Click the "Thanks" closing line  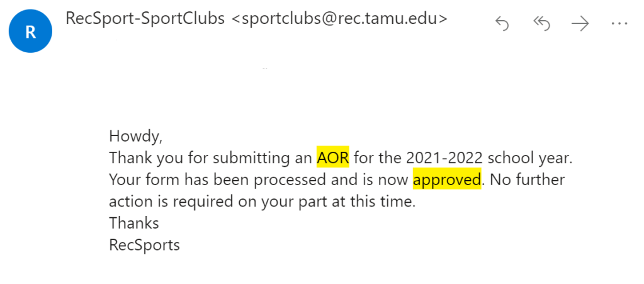point(133,223)
